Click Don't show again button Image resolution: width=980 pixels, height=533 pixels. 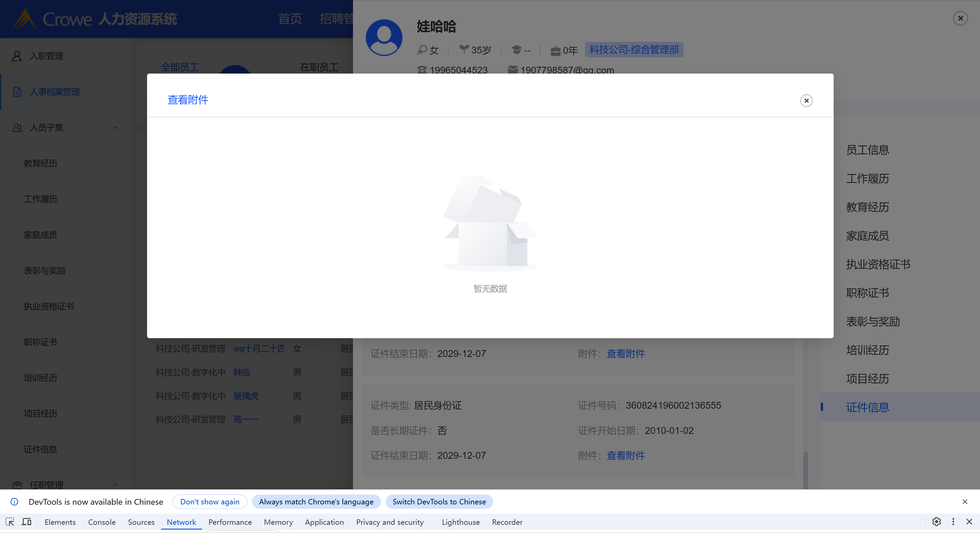[x=210, y=502]
